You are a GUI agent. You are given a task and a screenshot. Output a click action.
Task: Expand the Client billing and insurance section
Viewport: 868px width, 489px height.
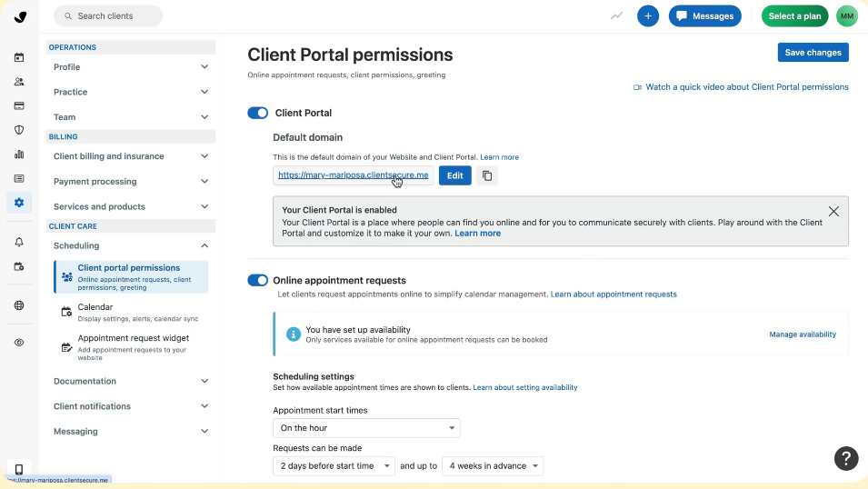click(x=131, y=156)
